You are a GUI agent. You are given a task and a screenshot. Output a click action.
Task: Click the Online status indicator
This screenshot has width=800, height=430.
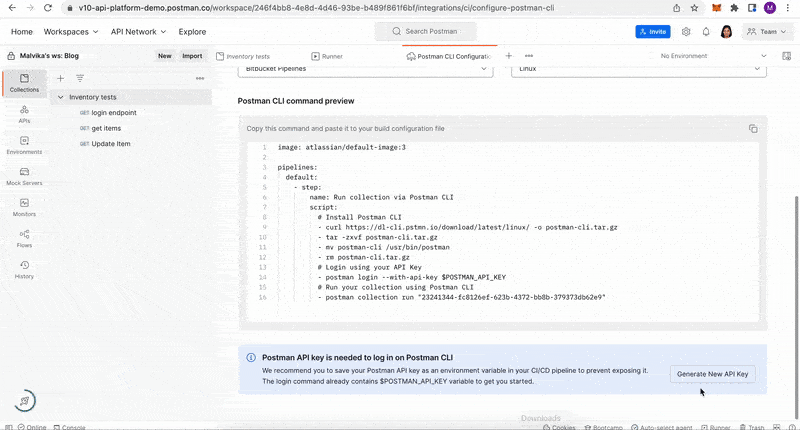32,427
